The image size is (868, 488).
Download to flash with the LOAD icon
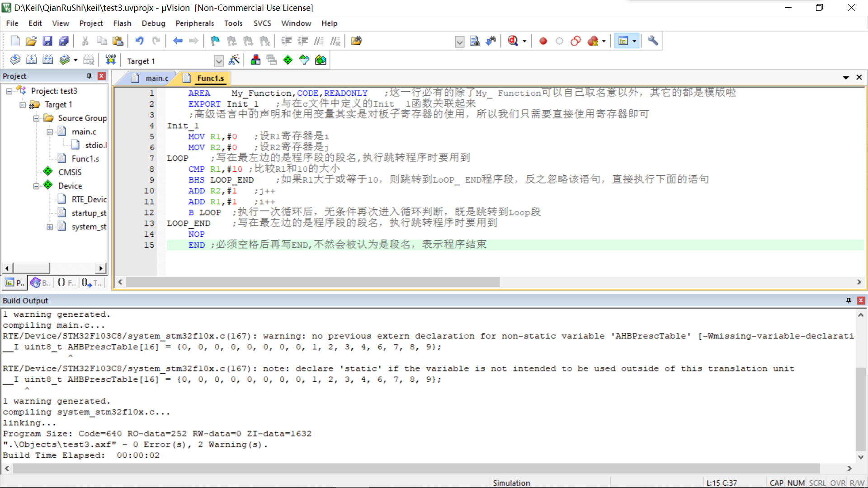[110, 60]
